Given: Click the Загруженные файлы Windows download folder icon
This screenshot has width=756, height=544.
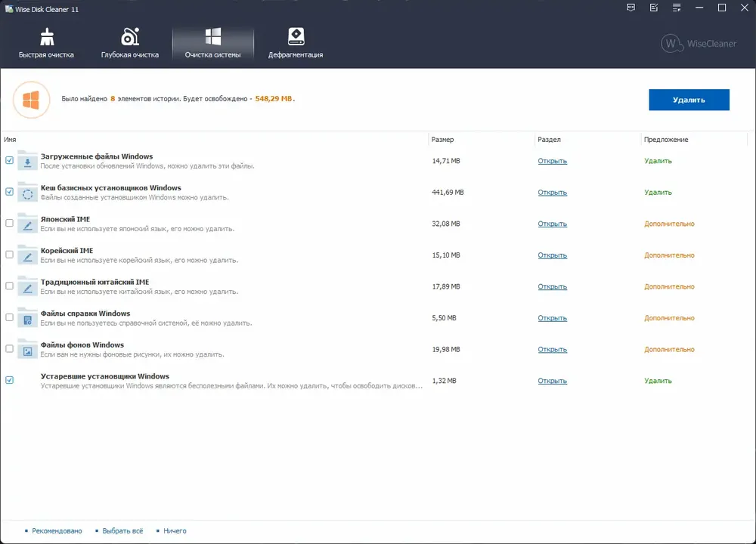Looking at the screenshot, I should click(27, 161).
